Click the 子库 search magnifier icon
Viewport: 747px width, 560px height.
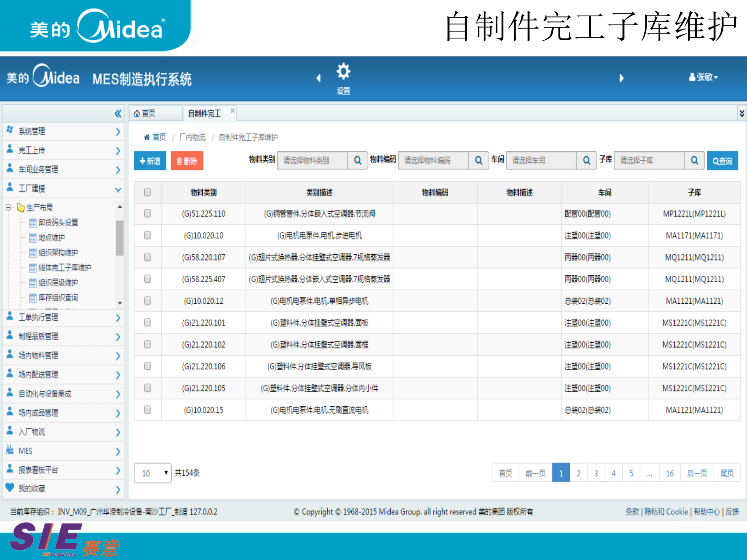coord(694,160)
